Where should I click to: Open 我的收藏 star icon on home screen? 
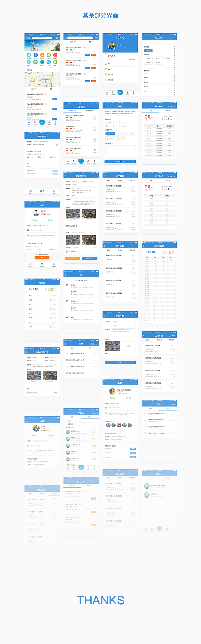(42, 55)
